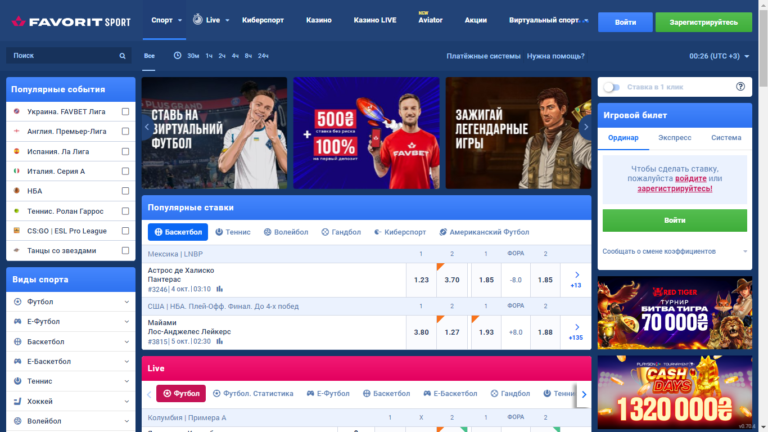This screenshot has height=432, width=768.
Task: Check the НБА checkbox
Action: pos(125,191)
